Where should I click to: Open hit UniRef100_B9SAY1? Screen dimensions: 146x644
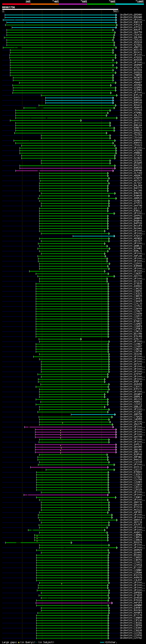(131, 105)
